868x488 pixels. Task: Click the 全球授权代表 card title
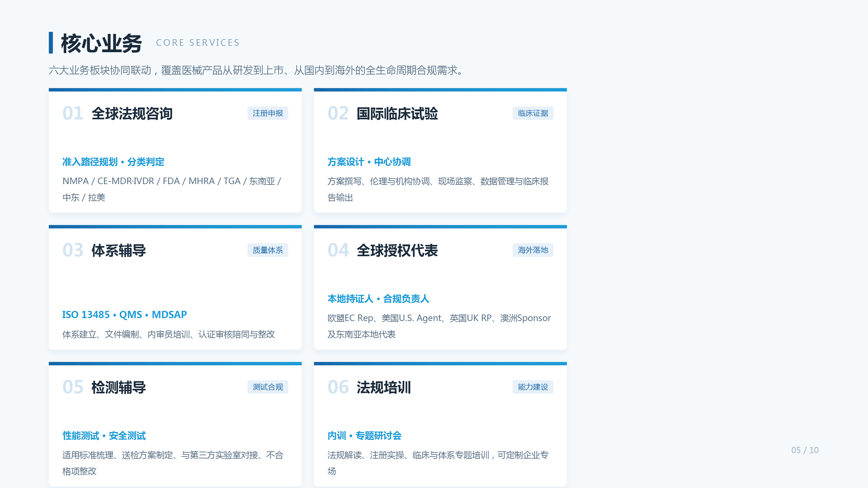coord(397,250)
